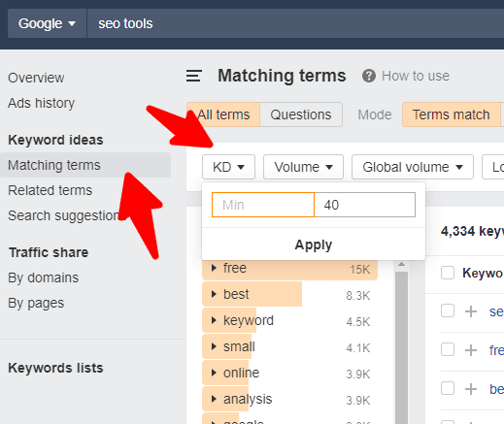
Task: Open the Volume filter dropdown
Action: click(303, 167)
